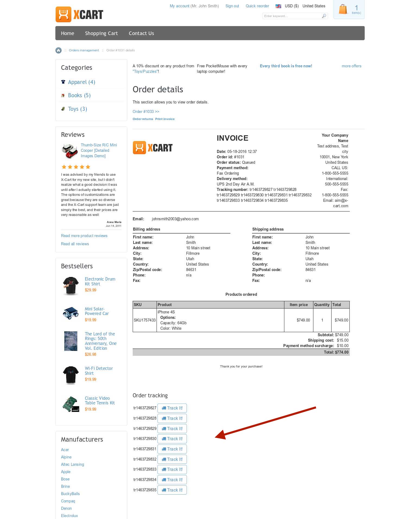Screen dimensions: 420x519
Task: Open the Mini Solar-Powered Car image
Action: [x=71, y=313]
